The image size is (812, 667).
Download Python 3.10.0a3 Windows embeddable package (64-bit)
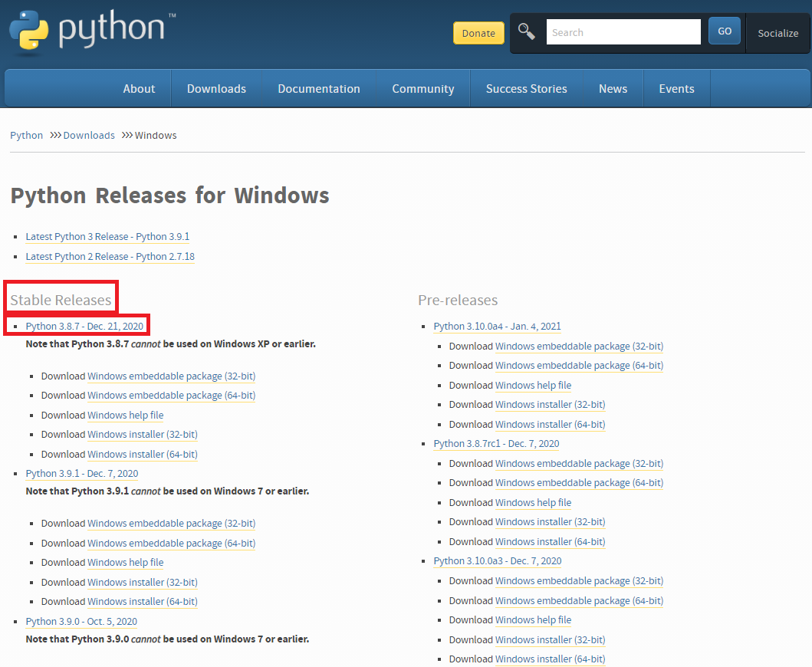(x=579, y=601)
